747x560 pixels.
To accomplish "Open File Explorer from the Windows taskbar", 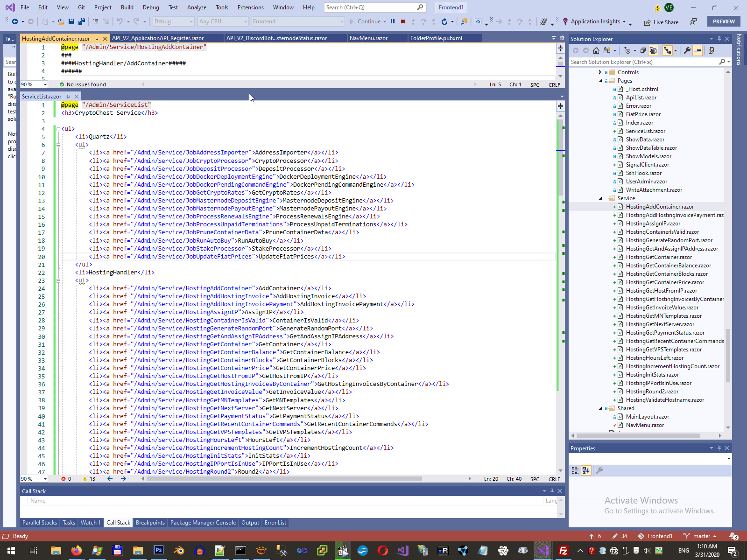I will pyautogui.click(x=56, y=551).
